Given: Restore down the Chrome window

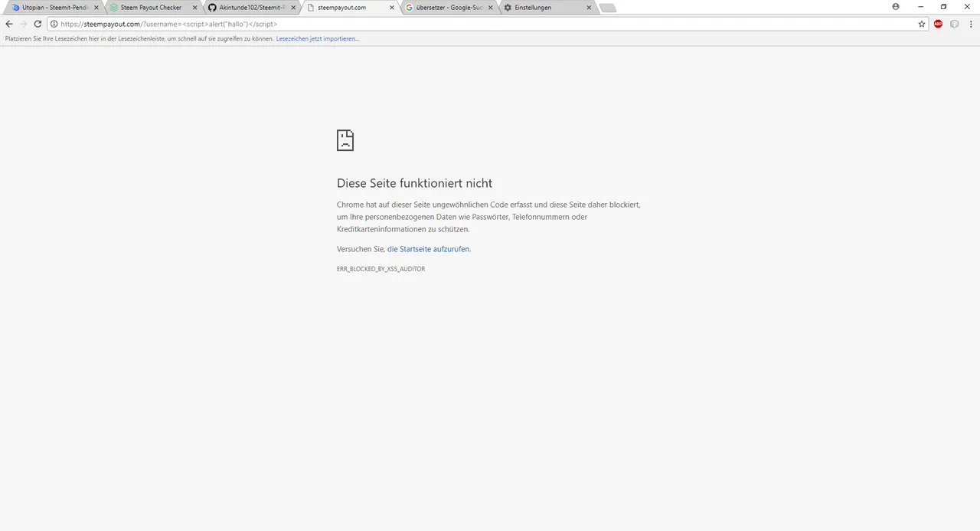Looking at the screenshot, I should [x=944, y=6].
